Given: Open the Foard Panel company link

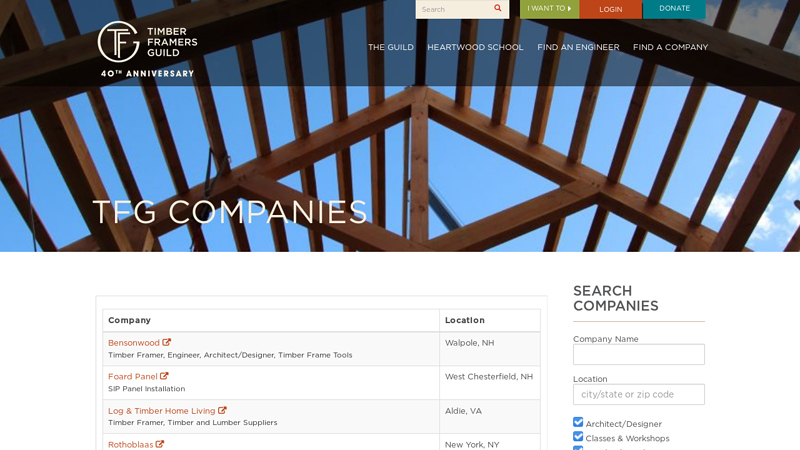Looking at the screenshot, I should [x=133, y=377].
